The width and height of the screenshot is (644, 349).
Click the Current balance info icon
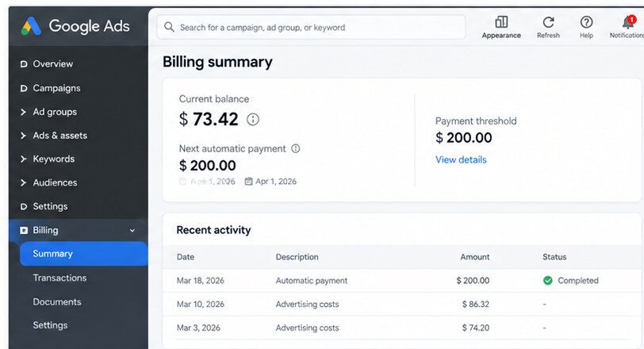pyautogui.click(x=252, y=120)
